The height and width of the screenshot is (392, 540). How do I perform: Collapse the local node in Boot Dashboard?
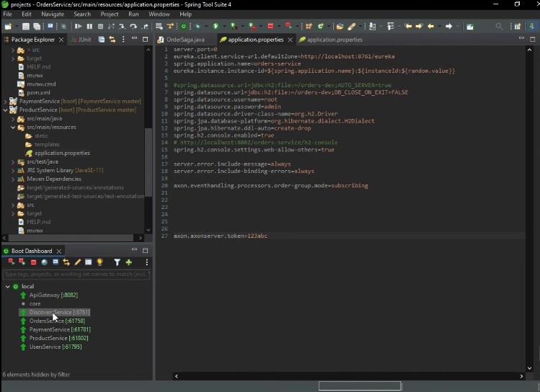pyautogui.click(x=7, y=286)
